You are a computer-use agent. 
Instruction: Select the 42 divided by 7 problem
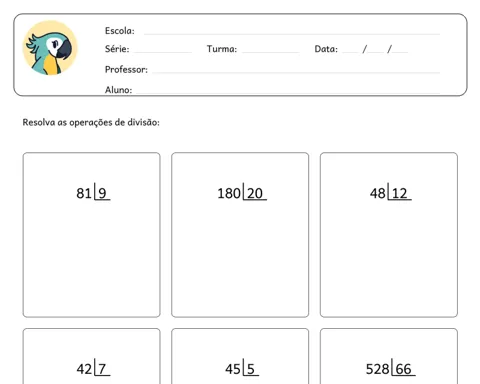point(92,356)
